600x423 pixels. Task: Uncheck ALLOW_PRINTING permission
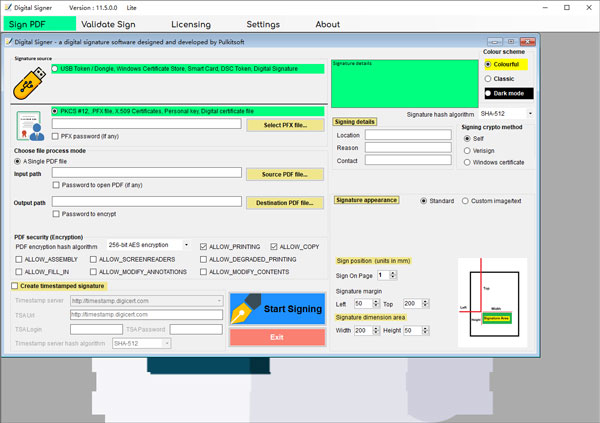tap(204, 247)
